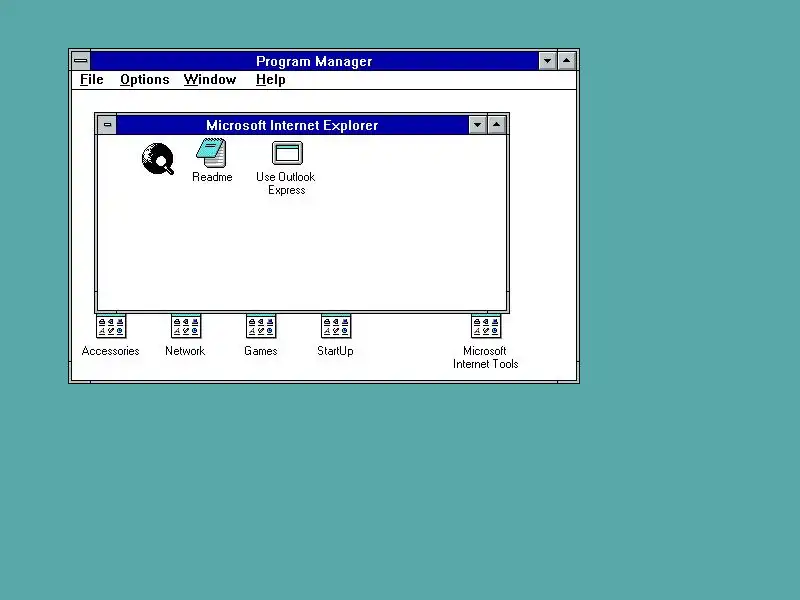Click the "Microsoft Internet Tools" label
Viewport: 800px width, 600px height.
[x=486, y=357]
